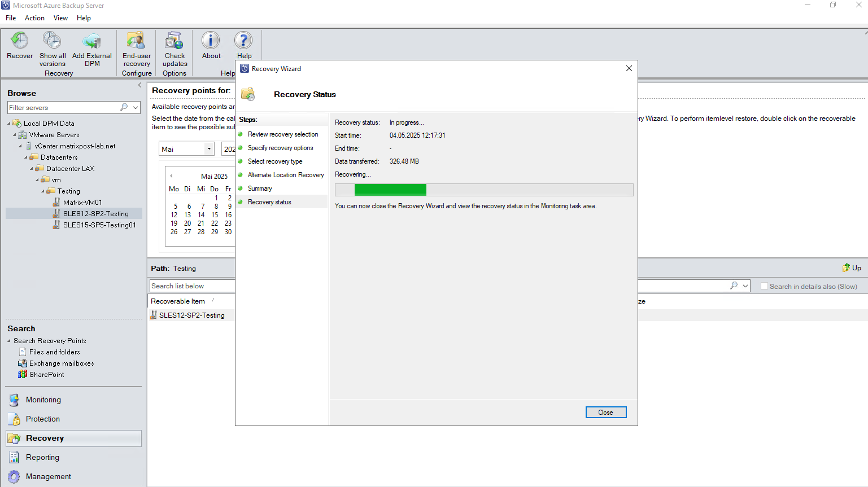
Task: Open the File menu
Action: [11, 18]
